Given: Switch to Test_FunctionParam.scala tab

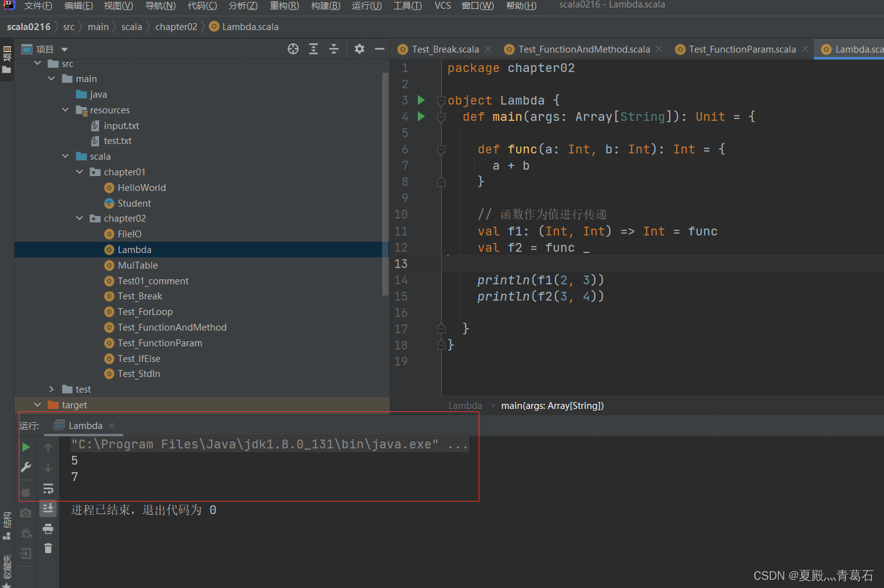Looking at the screenshot, I should click(x=742, y=49).
